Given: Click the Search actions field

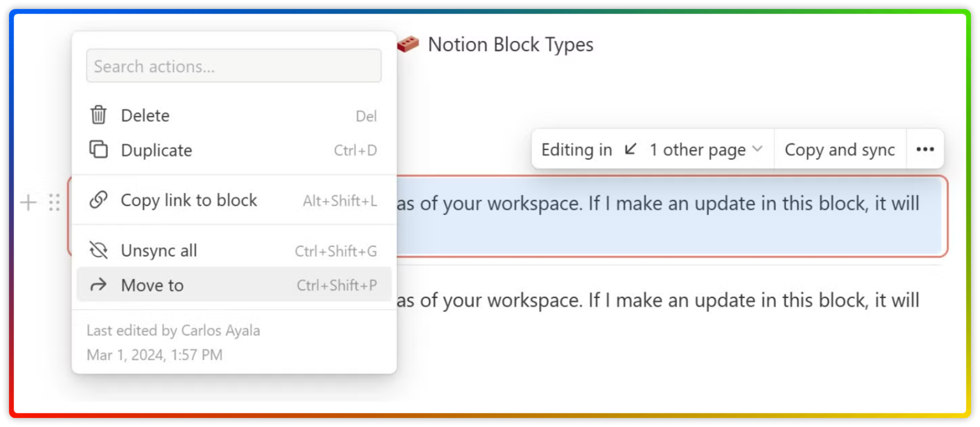Looking at the screenshot, I should pos(234,65).
